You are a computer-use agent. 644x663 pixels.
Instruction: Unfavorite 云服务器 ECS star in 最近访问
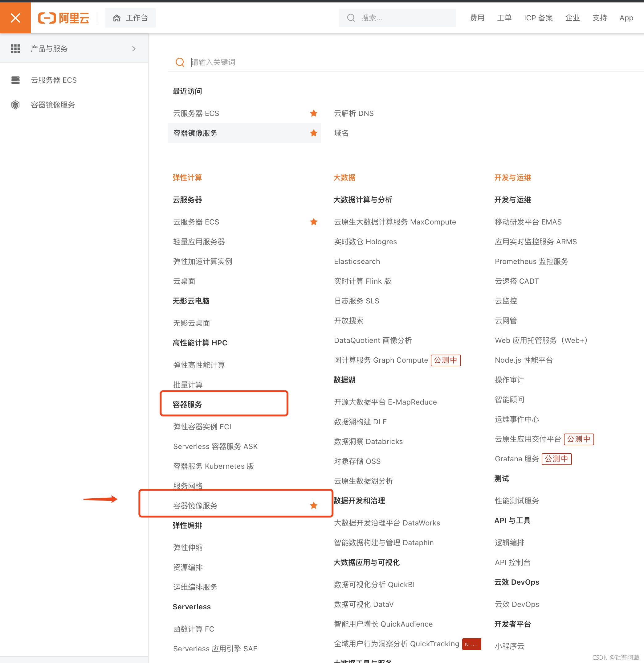314,113
